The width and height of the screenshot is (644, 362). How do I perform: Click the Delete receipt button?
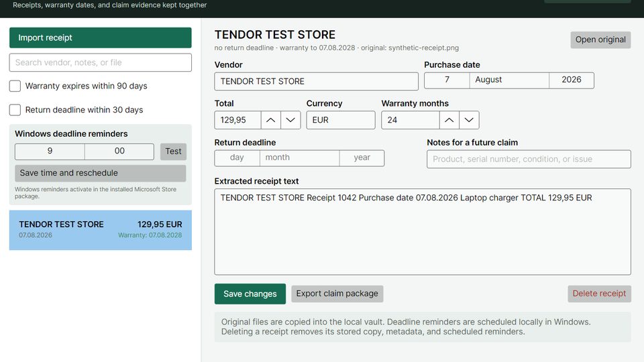[x=599, y=294]
